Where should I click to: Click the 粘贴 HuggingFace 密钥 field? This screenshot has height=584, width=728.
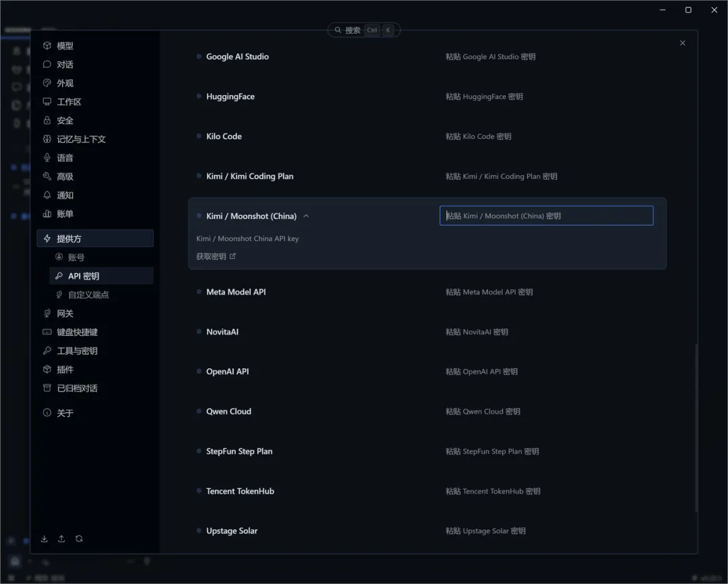(x=547, y=96)
